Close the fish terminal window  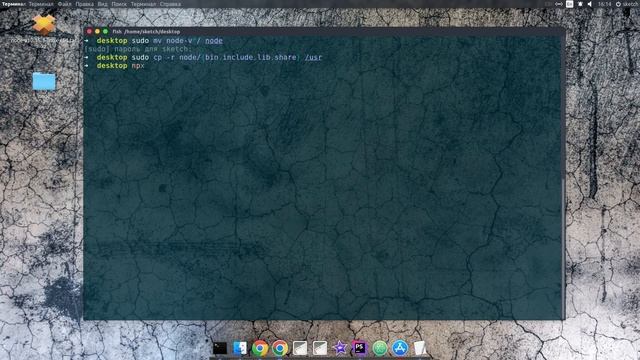coord(89,31)
